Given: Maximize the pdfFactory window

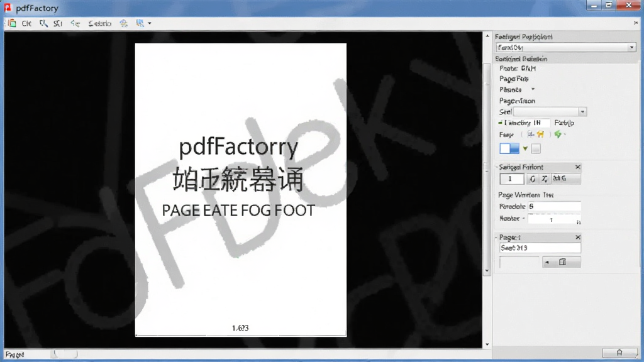Looking at the screenshot, I should [609, 5].
